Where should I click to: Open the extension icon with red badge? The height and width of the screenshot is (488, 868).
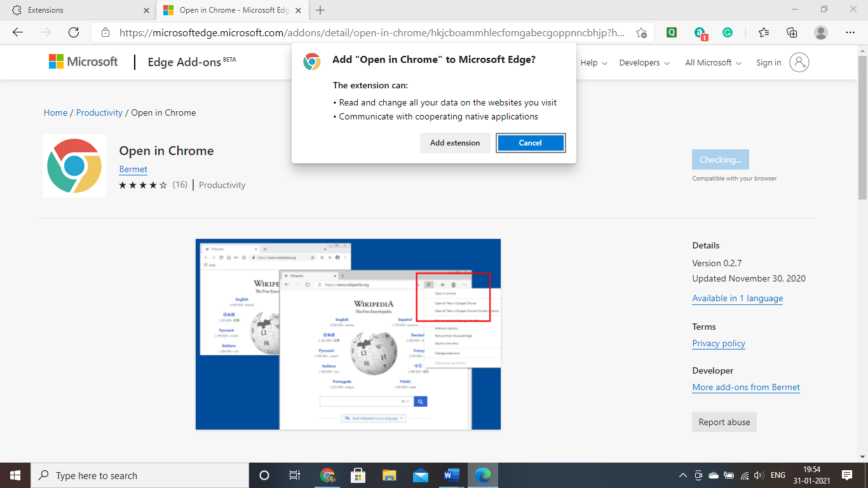click(700, 33)
